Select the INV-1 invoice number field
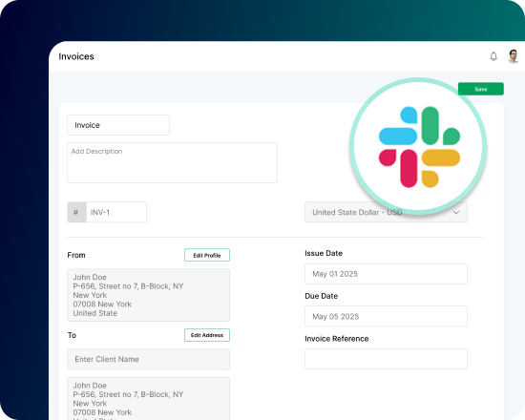The width and height of the screenshot is (525, 420). 116,212
